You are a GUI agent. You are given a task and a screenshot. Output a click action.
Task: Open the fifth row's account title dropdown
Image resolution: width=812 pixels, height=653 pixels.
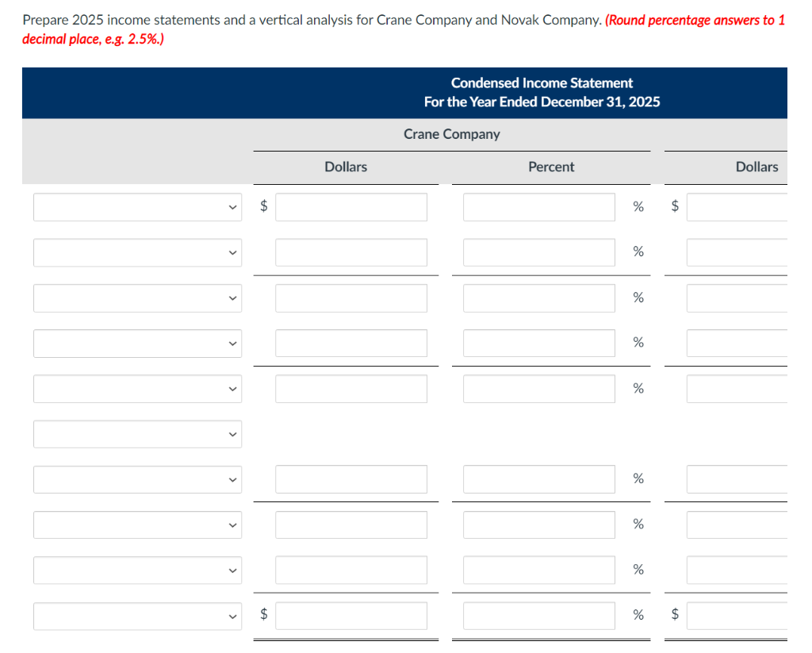[137, 389]
